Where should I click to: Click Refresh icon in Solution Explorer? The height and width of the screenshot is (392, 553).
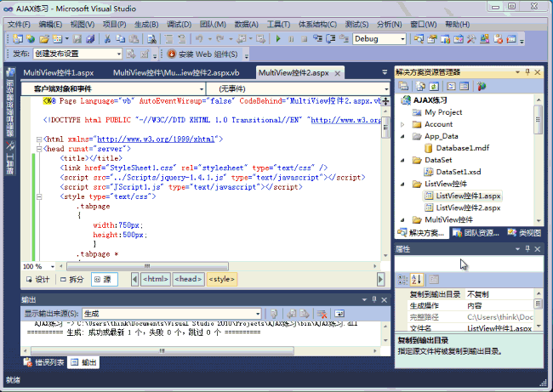click(434, 86)
